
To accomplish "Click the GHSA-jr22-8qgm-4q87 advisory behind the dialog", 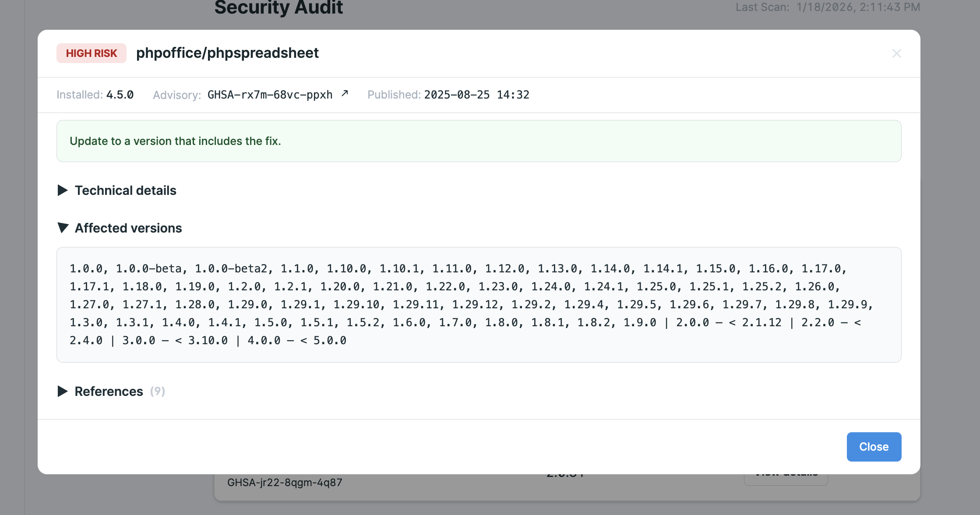I will click(x=285, y=483).
